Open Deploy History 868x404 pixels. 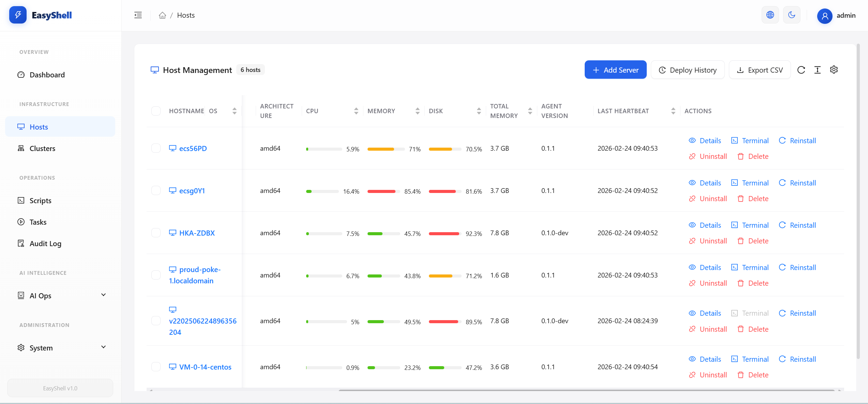tap(687, 70)
